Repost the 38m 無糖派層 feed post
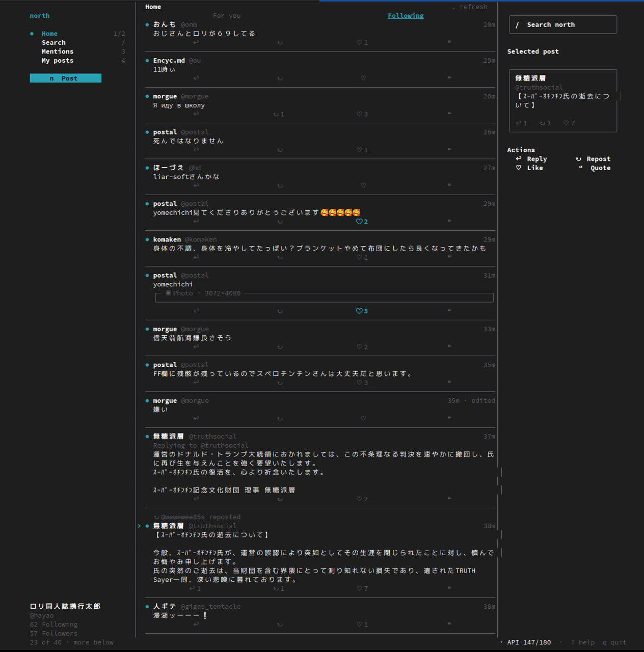Screen dimensions: 644x652 (279, 588)
